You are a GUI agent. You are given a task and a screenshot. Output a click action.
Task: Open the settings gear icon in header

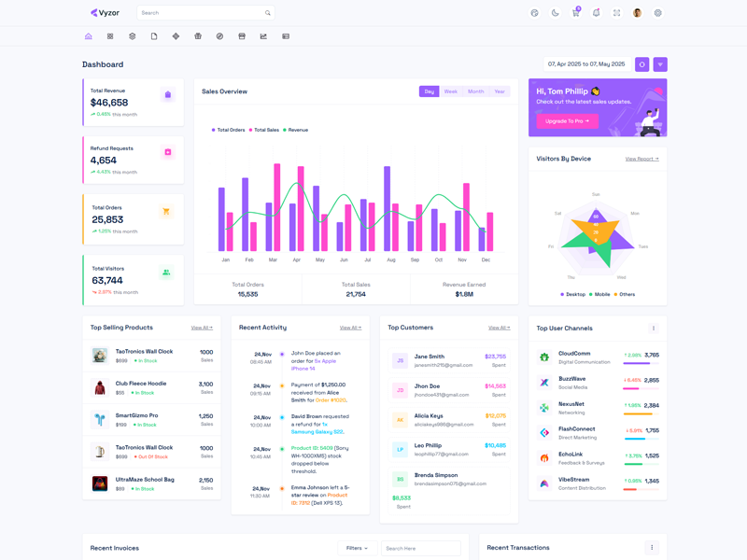tap(658, 13)
